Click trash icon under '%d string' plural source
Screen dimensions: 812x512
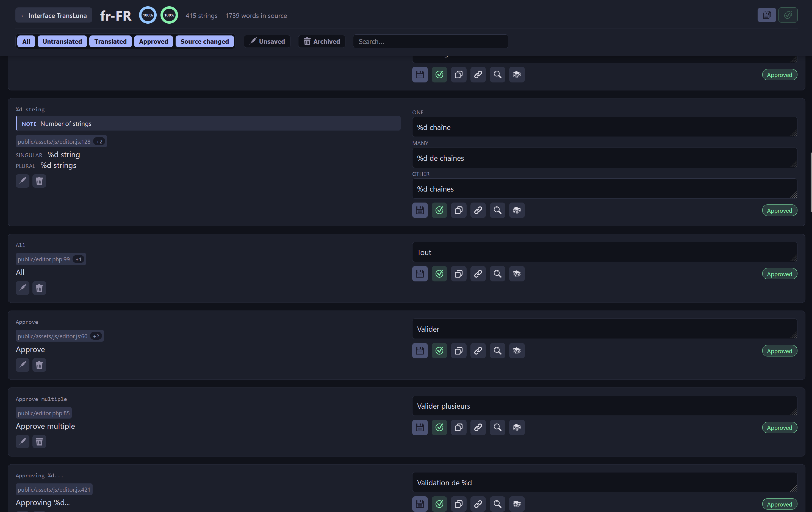click(x=39, y=181)
